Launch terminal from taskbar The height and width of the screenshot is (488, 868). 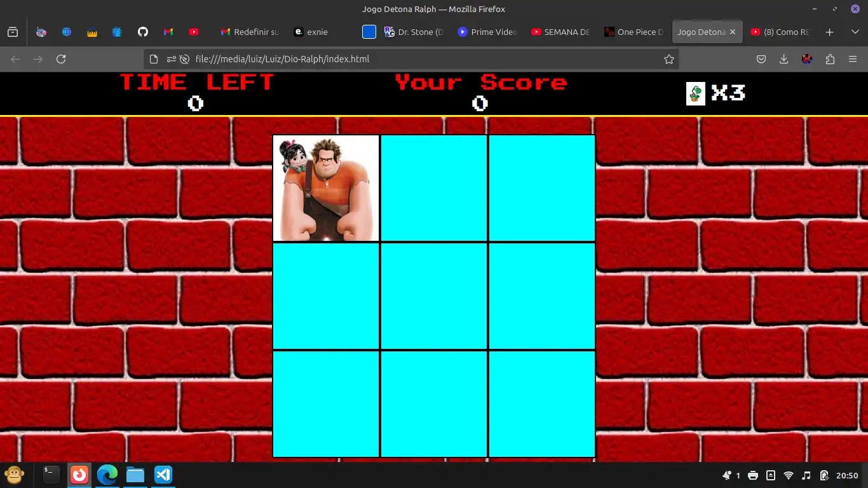(x=51, y=475)
